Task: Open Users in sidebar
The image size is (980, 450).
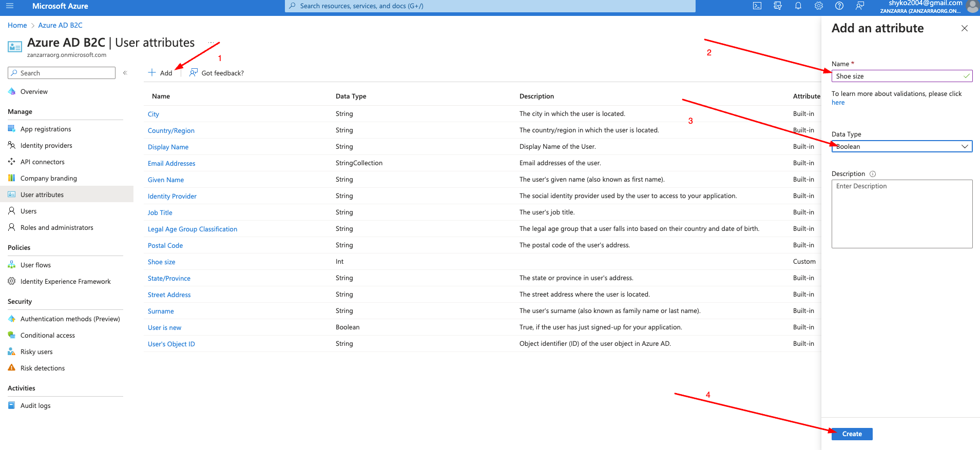Action: click(x=28, y=211)
